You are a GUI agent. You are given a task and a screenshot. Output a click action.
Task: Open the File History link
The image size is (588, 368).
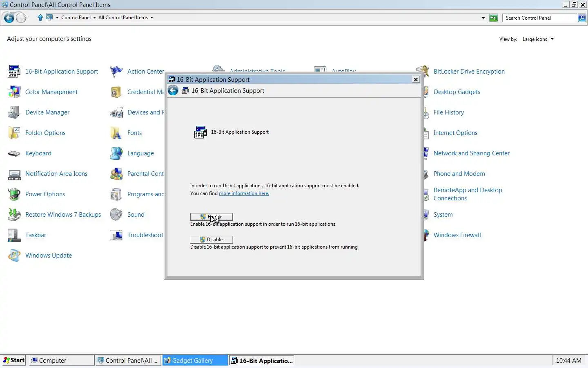click(448, 112)
